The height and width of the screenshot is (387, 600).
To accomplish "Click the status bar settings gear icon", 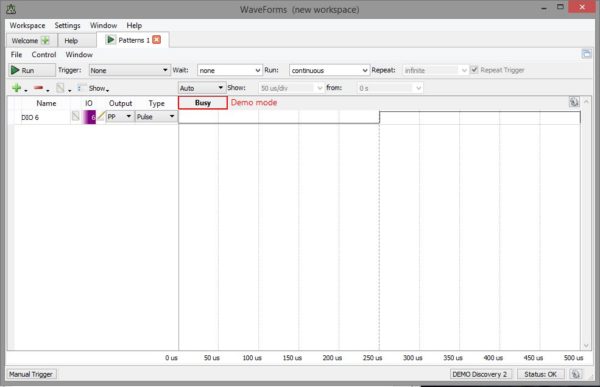I will 576,374.
